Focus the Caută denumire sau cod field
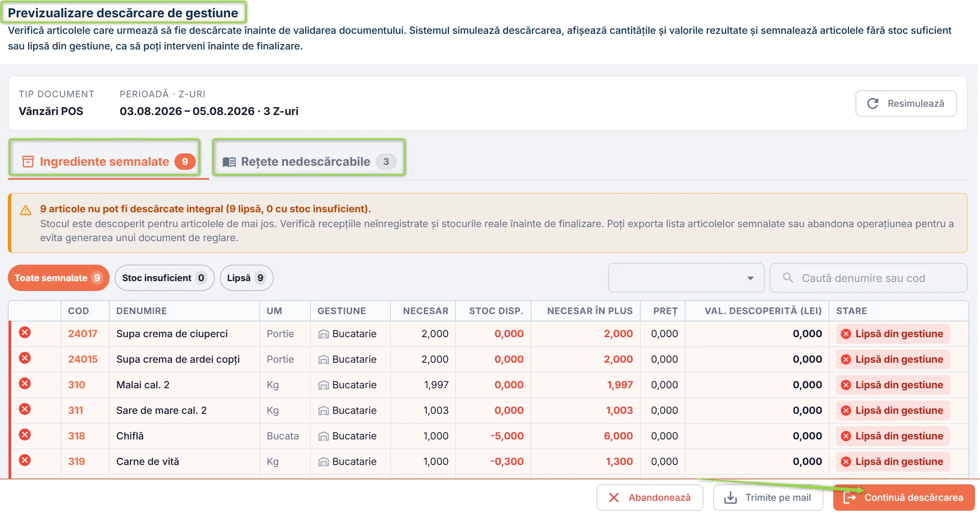This screenshot has width=980, height=514. [x=869, y=278]
